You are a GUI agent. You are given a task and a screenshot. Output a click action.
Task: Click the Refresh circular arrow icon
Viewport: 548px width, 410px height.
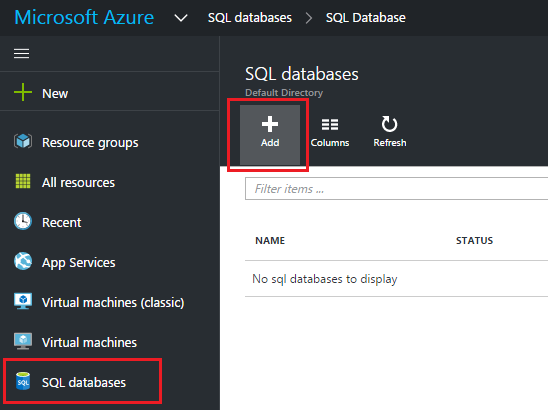pyautogui.click(x=389, y=124)
